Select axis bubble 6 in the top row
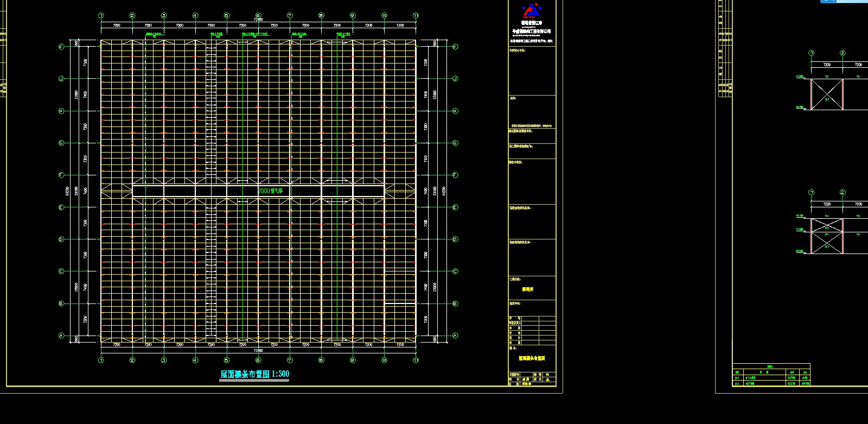 pos(258,16)
